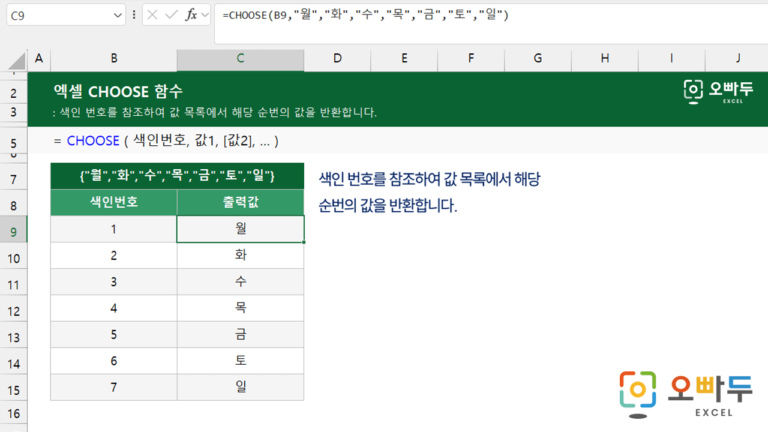Click the blue text line '순번의 값을 반환합니다.'
Image resolution: width=768 pixels, height=432 pixels.
[388, 206]
